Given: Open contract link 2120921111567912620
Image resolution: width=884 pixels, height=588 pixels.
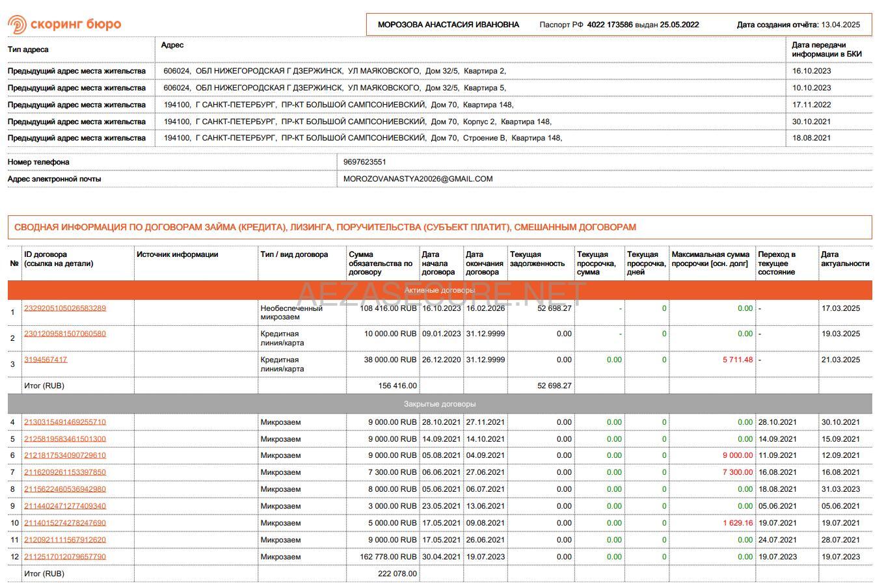Looking at the screenshot, I should (65, 540).
